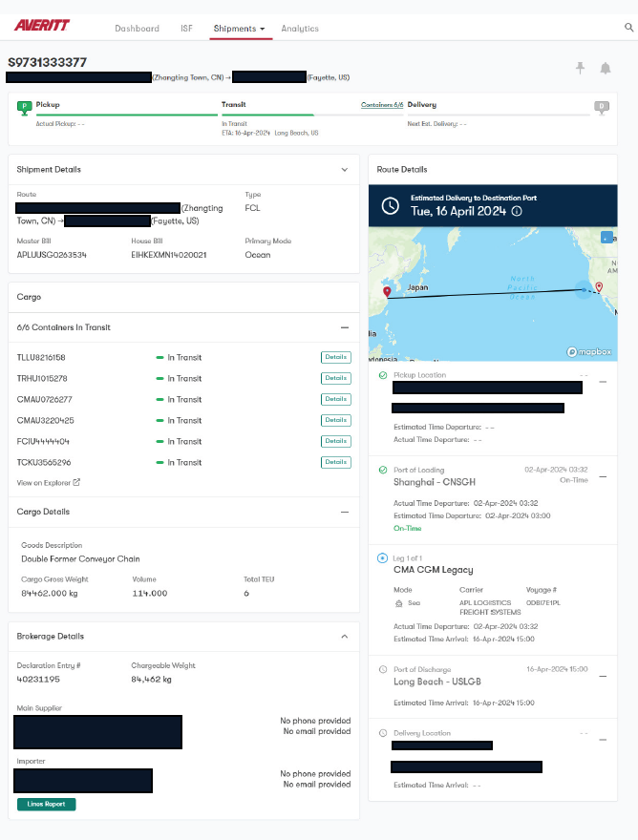Click info icon beside Tue, 16 April 2024
Viewport: 638px width, 840px height.
click(x=517, y=211)
